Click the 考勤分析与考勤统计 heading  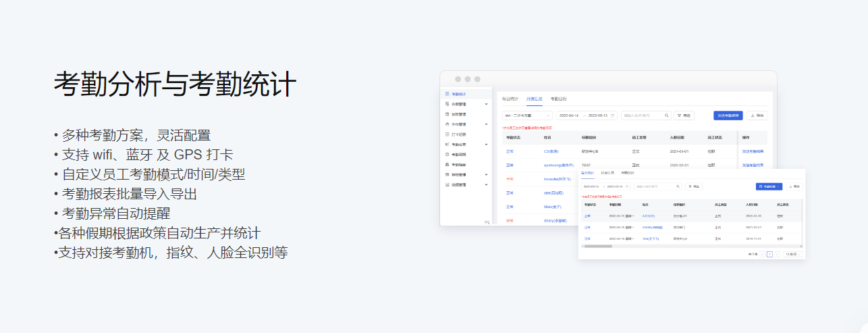coord(175,84)
